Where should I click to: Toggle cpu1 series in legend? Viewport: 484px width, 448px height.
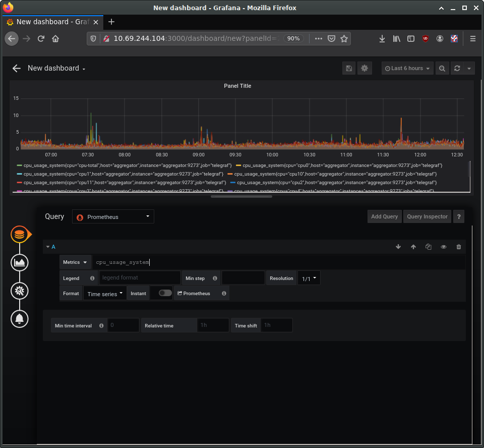(x=123, y=174)
